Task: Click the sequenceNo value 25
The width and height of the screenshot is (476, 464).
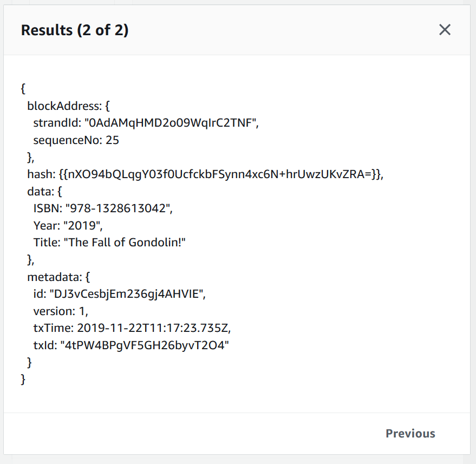Action: point(112,141)
